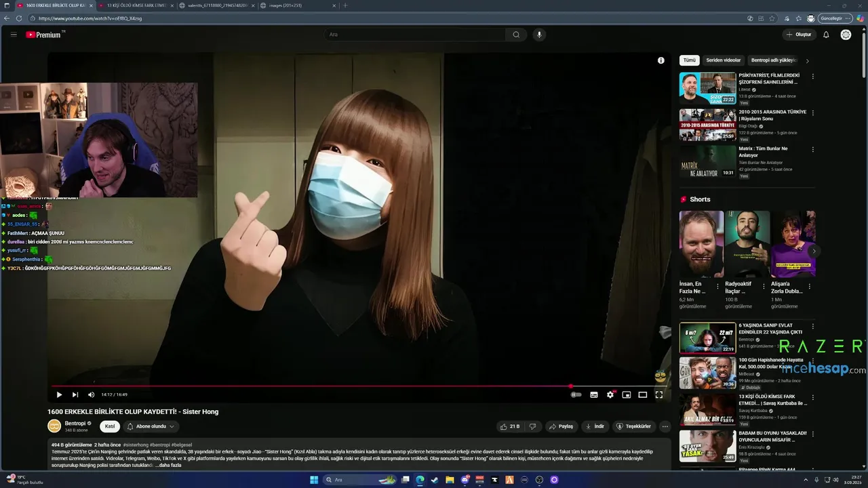The width and height of the screenshot is (868, 488).
Task: Dislike the video
Action: click(532, 426)
